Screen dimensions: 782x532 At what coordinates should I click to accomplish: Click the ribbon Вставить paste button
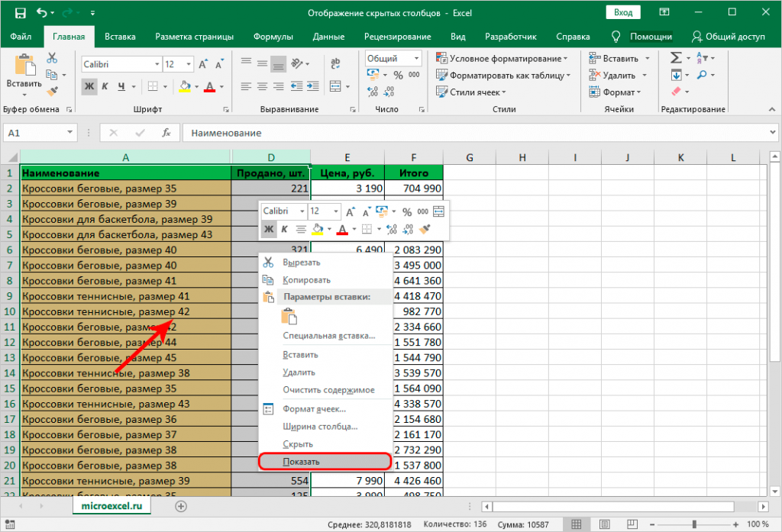24,75
